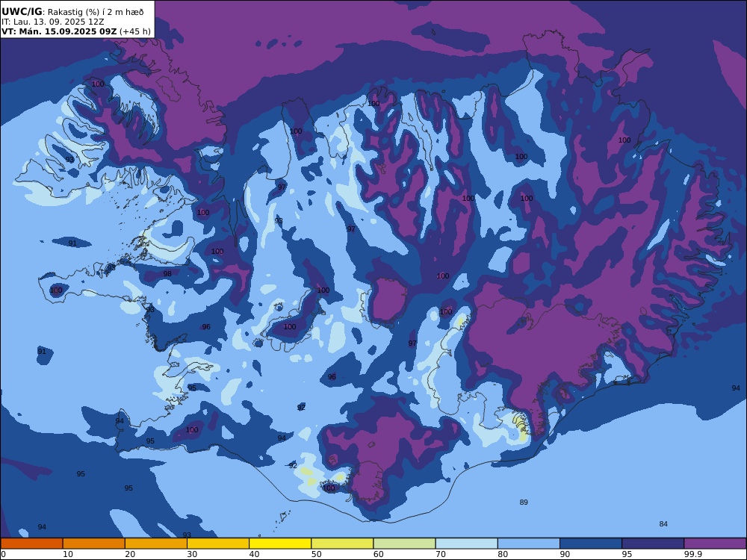The height and width of the screenshot is (560, 747).
Task: Click the '89' humidity value over the sea
Action: (524, 502)
